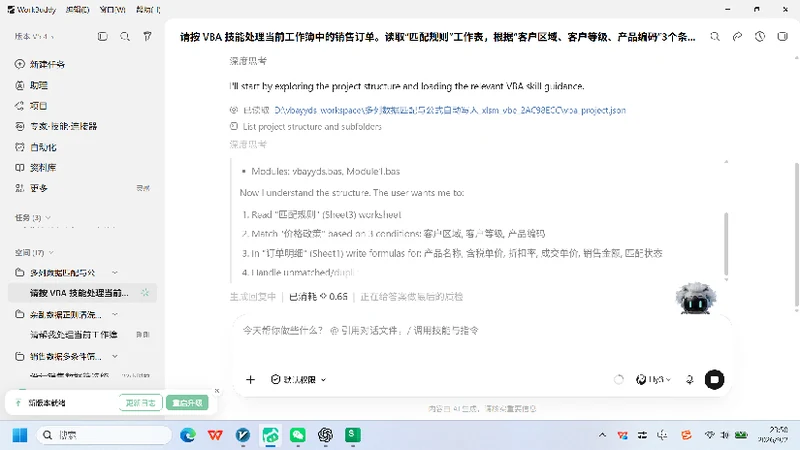Viewport: 800px width, 450px height.
Task: Open the 帮助 help menu
Action: (148, 10)
